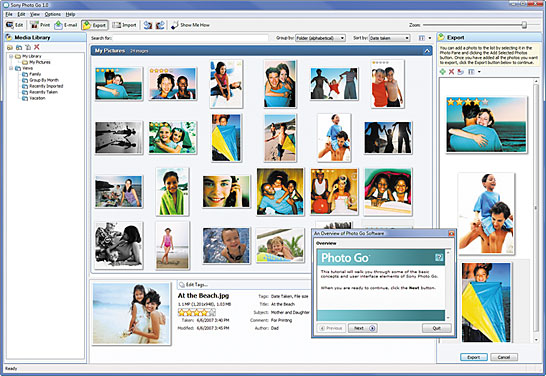Rotate photo clockwise using toolbar icon
This screenshot has width=546, height=376.
point(160,25)
